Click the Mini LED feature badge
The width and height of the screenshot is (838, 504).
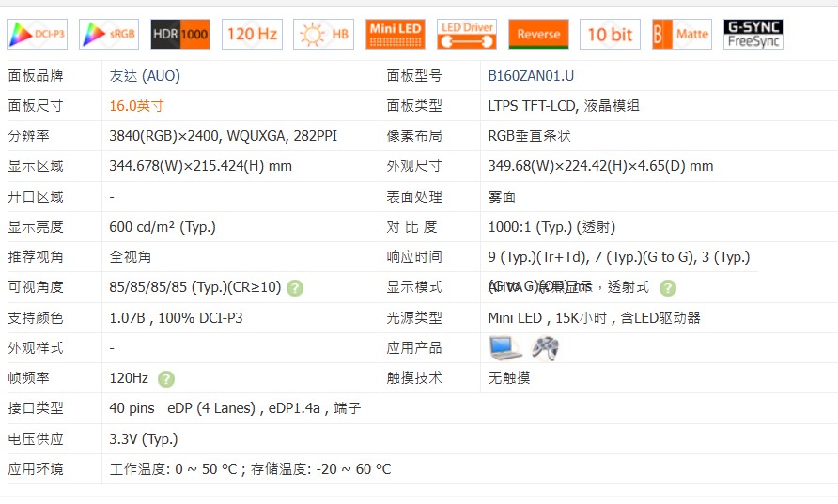pyautogui.click(x=396, y=35)
